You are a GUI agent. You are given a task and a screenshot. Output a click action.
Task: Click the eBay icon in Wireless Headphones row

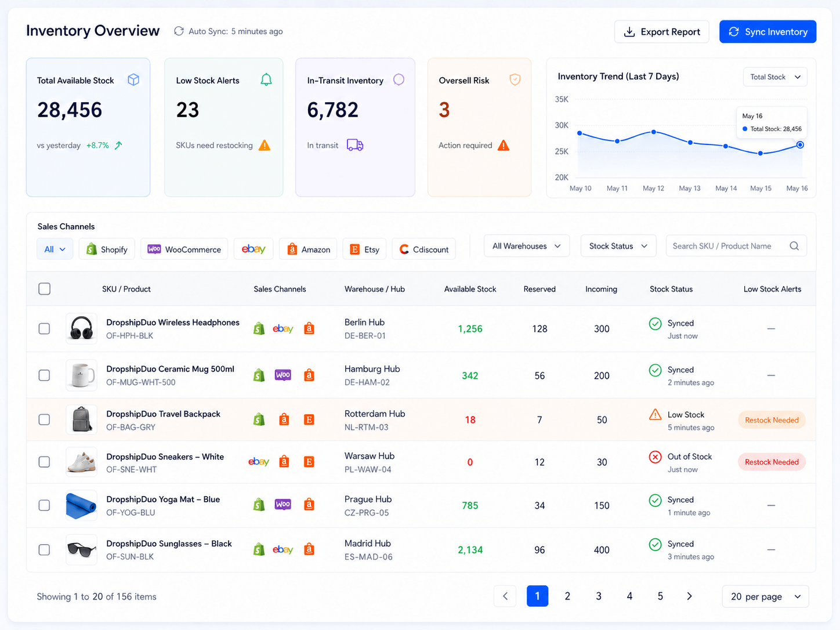click(x=283, y=329)
